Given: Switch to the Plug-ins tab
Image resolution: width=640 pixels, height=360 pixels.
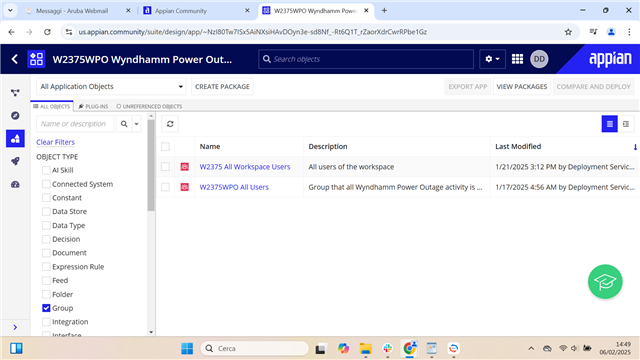Looking at the screenshot, I should click(93, 107).
